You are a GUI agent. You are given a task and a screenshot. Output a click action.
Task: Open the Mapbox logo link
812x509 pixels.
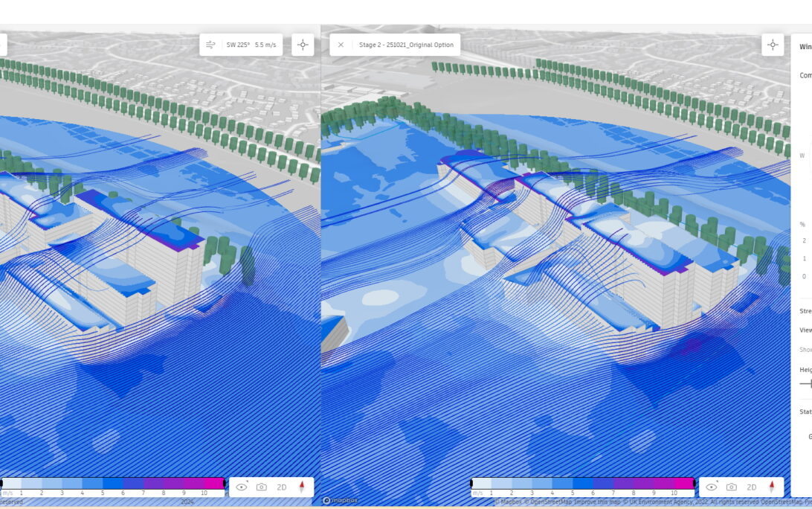[x=338, y=501]
